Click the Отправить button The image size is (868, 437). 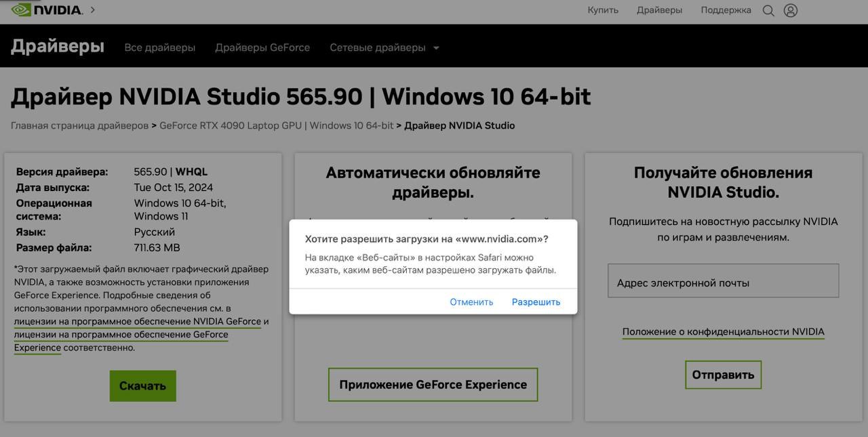723,375
